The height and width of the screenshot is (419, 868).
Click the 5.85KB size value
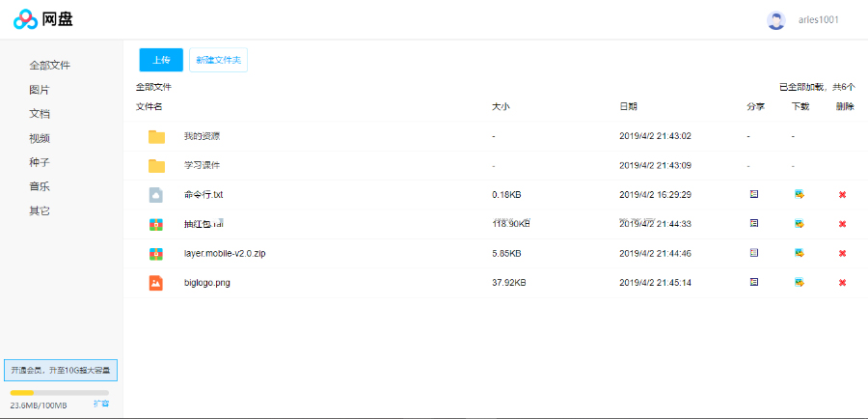coord(506,253)
